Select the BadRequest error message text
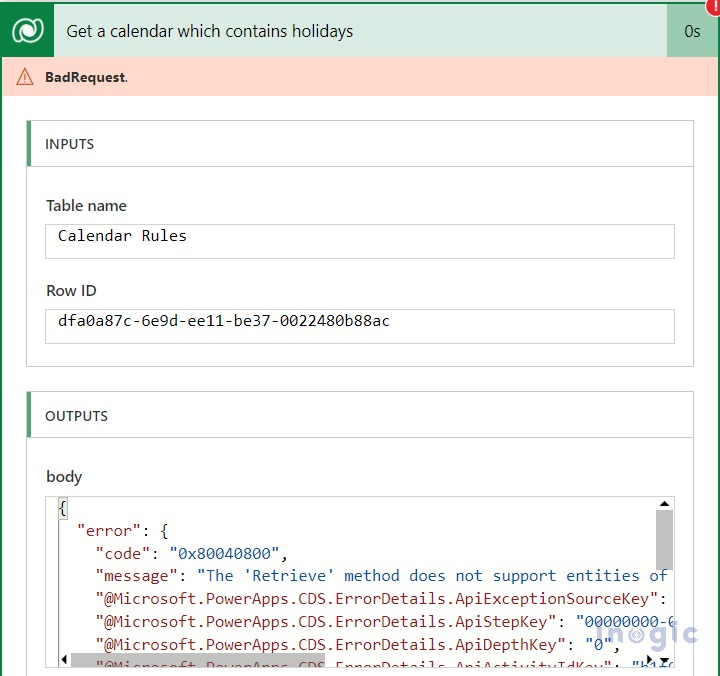 tap(86, 77)
